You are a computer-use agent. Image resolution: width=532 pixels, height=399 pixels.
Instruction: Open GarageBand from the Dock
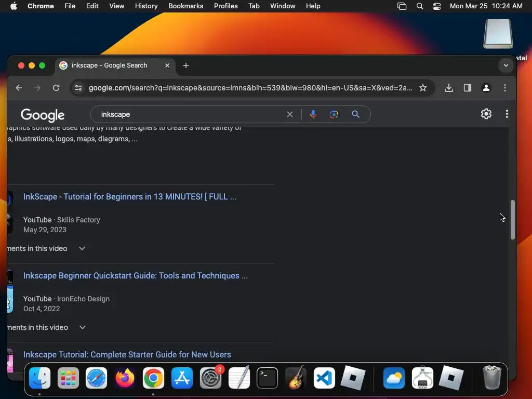point(296,377)
